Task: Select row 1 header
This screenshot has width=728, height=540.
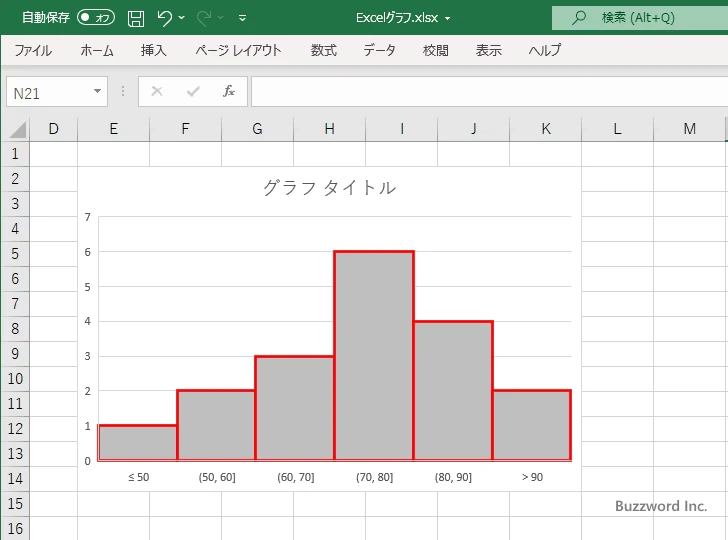Action: (x=15, y=154)
